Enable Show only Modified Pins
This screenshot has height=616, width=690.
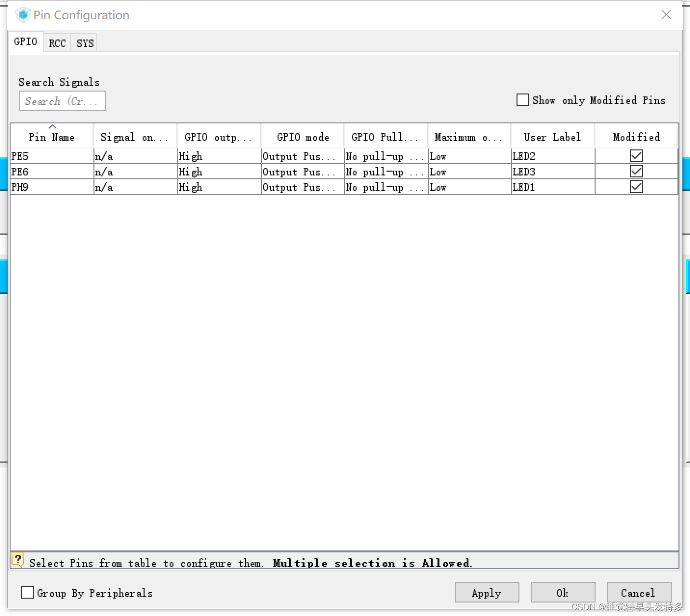[523, 100]
